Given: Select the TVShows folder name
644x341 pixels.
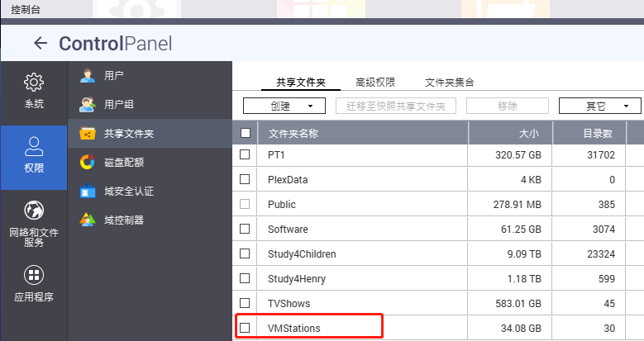Looking at the screenshot, I should 289,304.
